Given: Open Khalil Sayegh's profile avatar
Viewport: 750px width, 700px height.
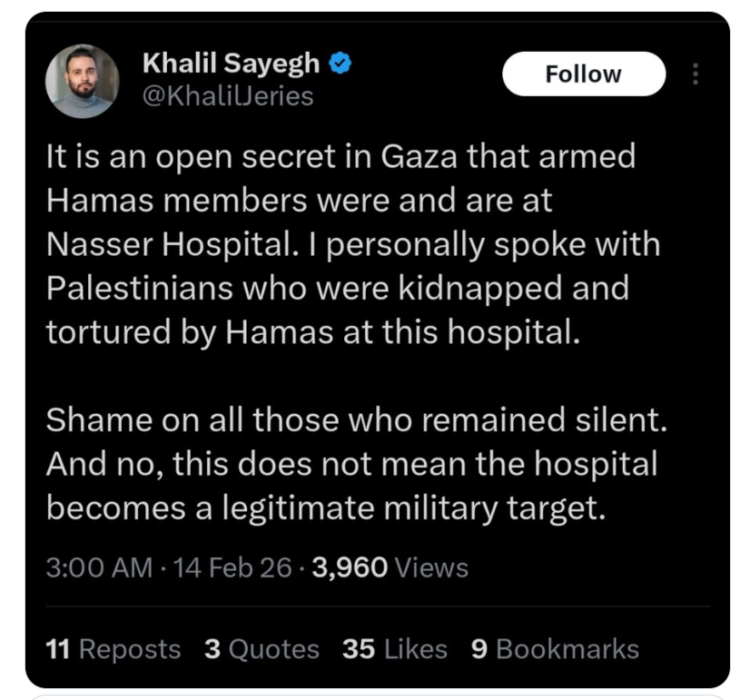Looking at the screenshot, I should 83,82.
